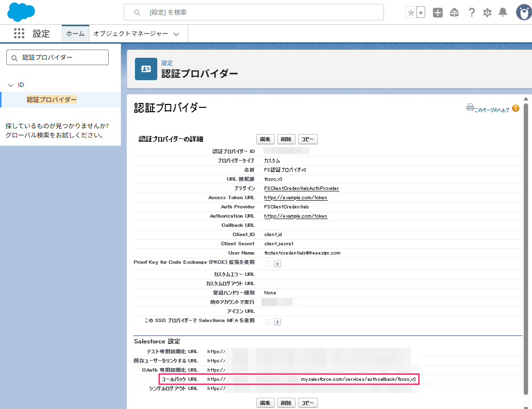Screen dimensions: 532x409
Task: Expand the オブジェクトマネージャー tab chevron
Action: pyautogui.click(x=176, y=34)
